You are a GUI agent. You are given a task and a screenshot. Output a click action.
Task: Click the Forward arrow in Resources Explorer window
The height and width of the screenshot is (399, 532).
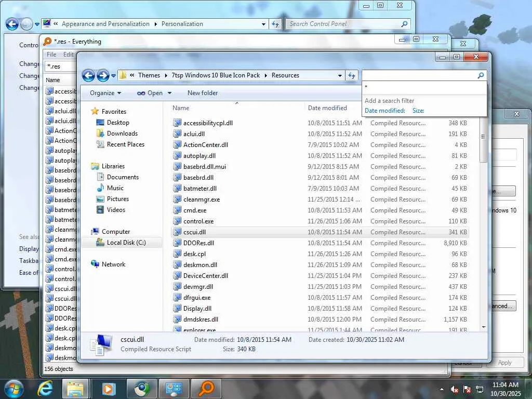(103, 75)
